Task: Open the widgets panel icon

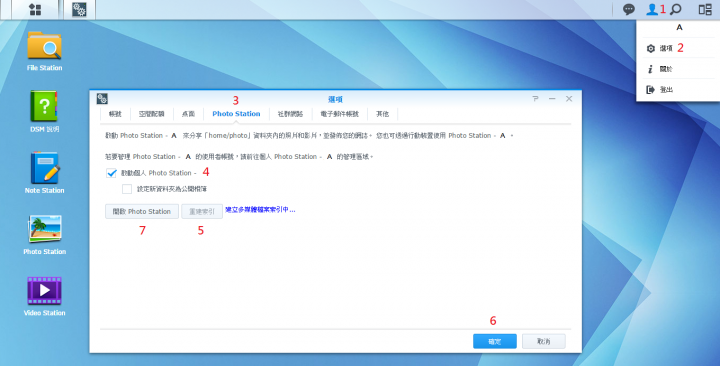Action: point(705,9)
